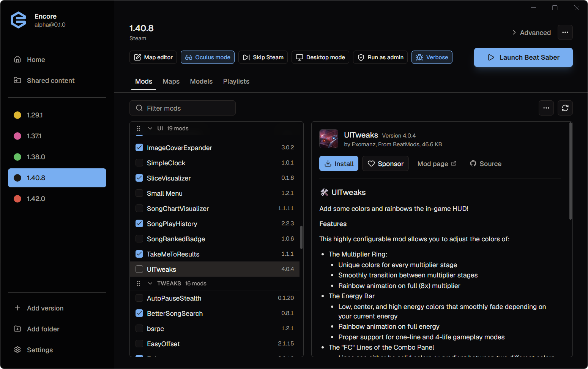
Task: Toggle Run as admin
Action: click(380, 57)
